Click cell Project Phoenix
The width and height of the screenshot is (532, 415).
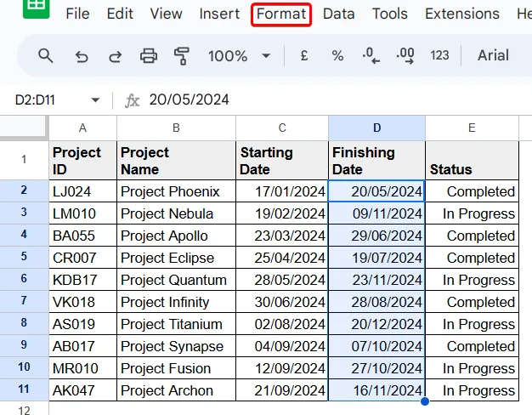point(176,191)
